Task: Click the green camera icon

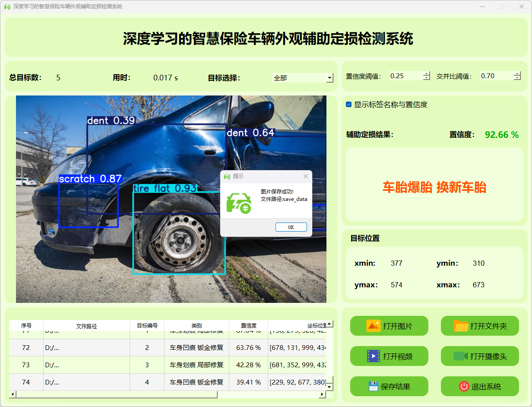Action: coord(461,356)
